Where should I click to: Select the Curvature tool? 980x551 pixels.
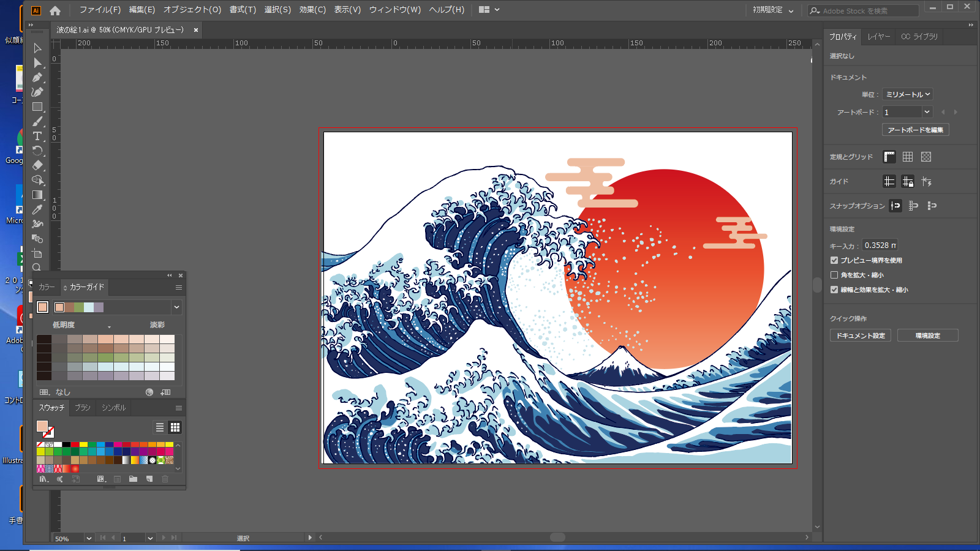coord(37,92)
